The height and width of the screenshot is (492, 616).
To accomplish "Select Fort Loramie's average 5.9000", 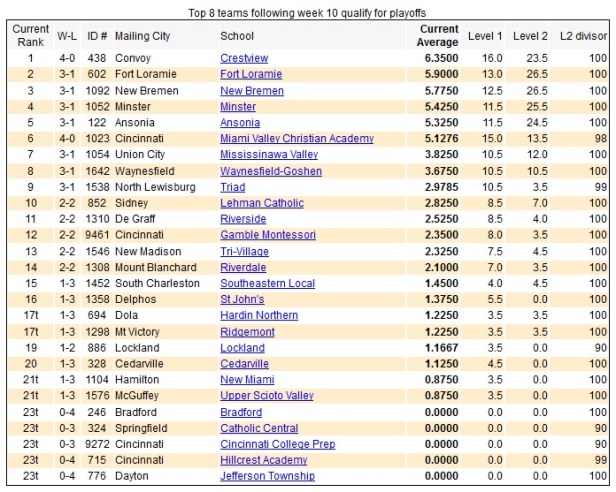I will tap(441, 74).
